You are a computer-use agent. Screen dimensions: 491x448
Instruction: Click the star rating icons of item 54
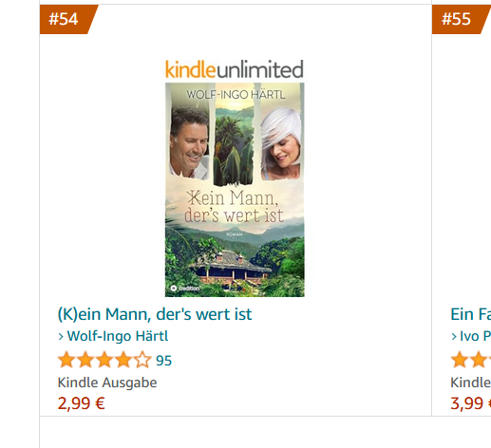[104, 360]
